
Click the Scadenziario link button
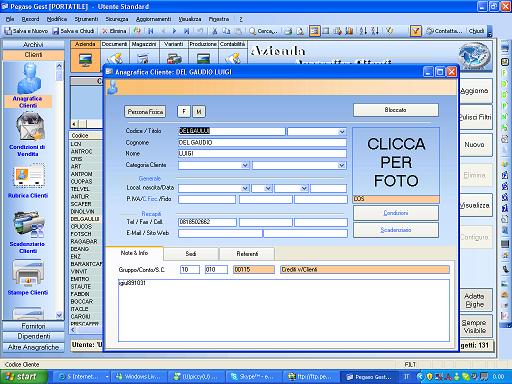(x=396, y=230)
